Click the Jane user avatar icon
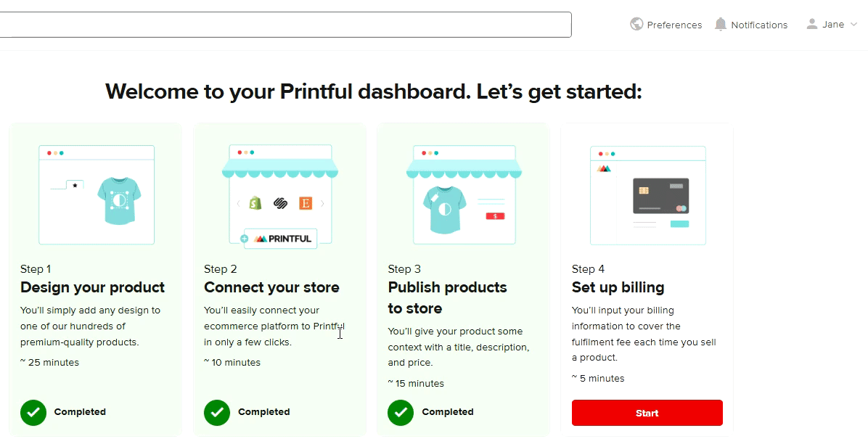The width and height of the screenshot is (868, 444). (x=811, y=24)
